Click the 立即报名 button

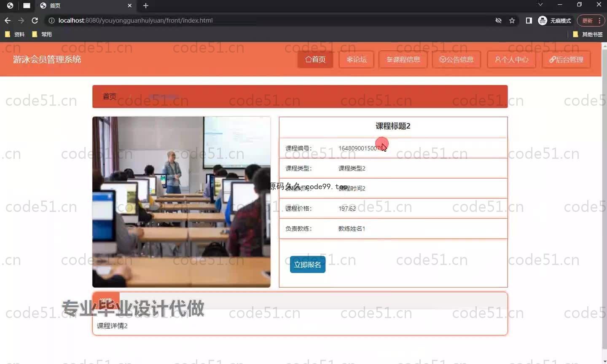pos(308,265)
